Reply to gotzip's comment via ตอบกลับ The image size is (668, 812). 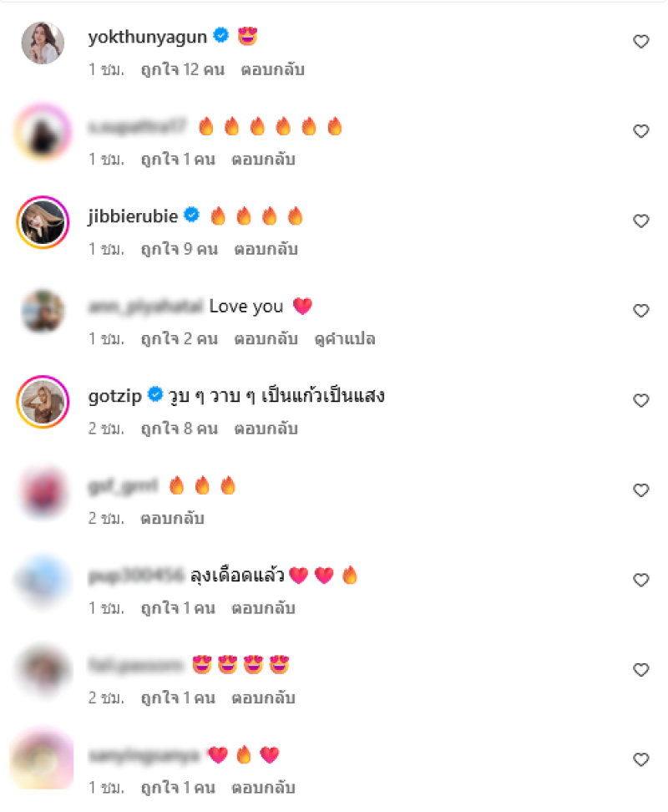click(x=266, y=429)
